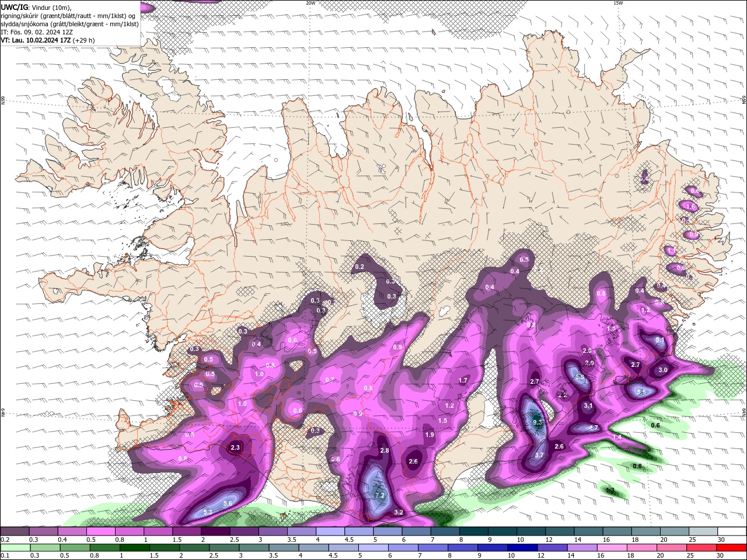Click the 2.3 value in the dark purple spot
The image size is (747, 560).
click(x=235, y=448)
